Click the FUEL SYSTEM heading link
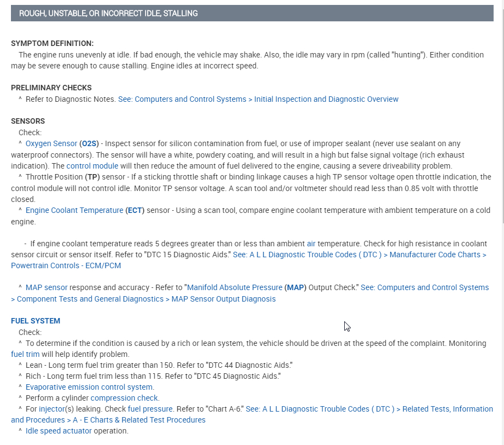504x445 pixels. [x=36, y=321]
